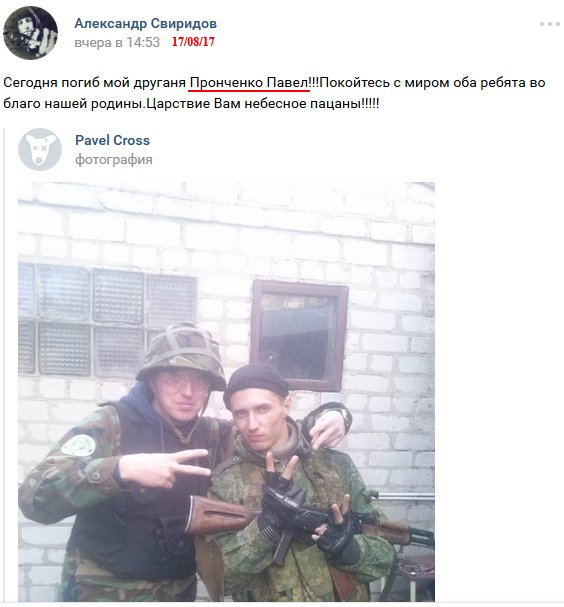This screenshot has width=564, height=607.
Task: Open Александр Свиридов's round profile avatar
Action: click(30, 33)
